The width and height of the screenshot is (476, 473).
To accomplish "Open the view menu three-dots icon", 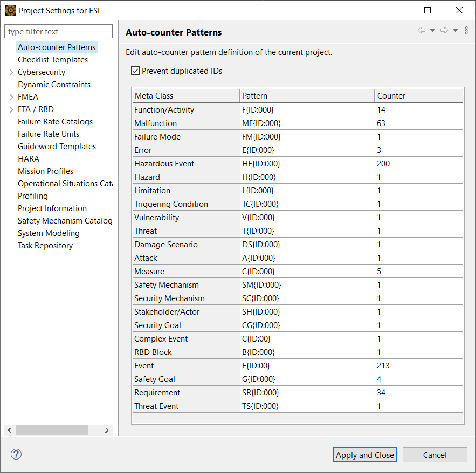I will [466, 31].
